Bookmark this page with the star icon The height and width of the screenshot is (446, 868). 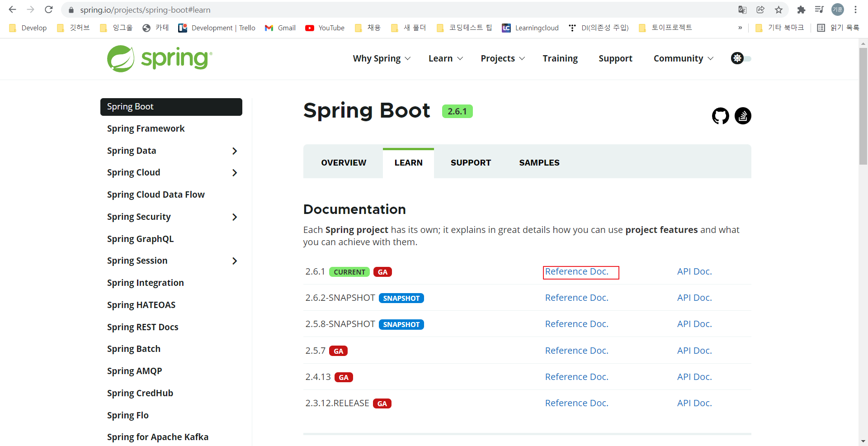coord(778,9)
